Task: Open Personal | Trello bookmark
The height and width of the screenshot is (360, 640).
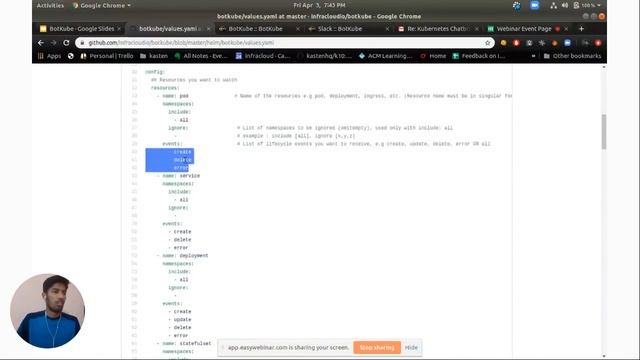Action: [x=107, y=56]
